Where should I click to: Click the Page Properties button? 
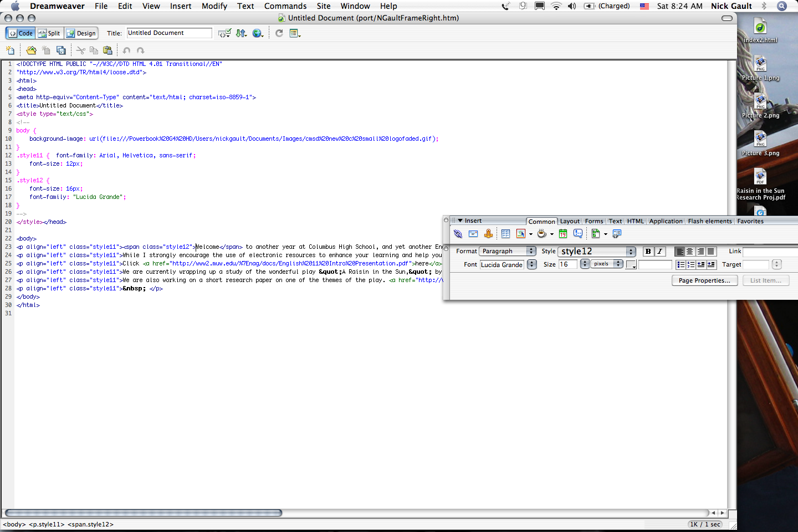[704, 280]
